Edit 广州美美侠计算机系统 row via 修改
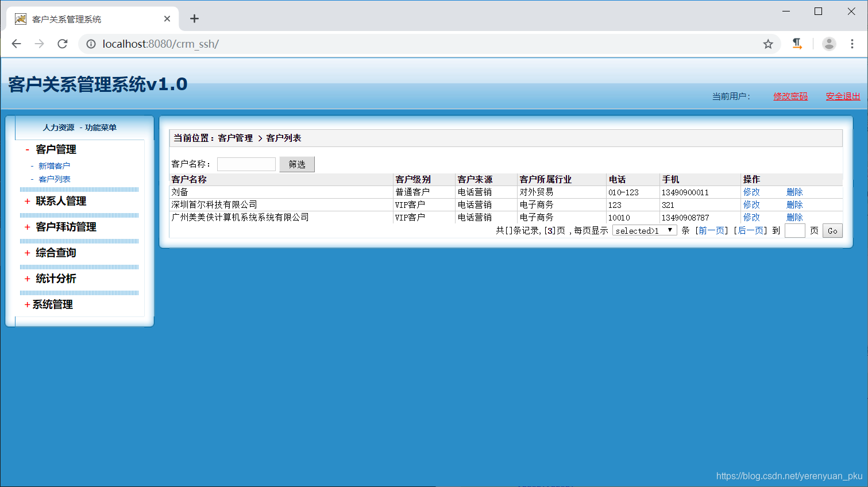This screenshot has height=487, width=868. pyautogui.click(x=751, y=217)
